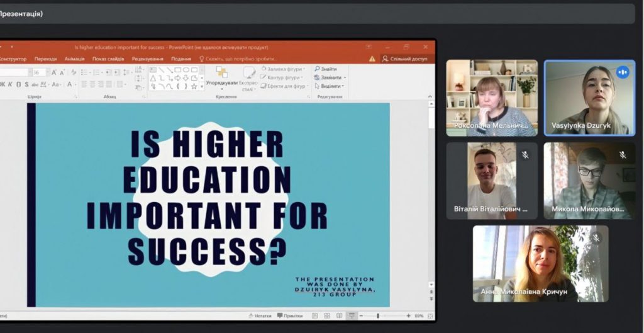
Task: Open the Анімація ribbon tab
Action: point(74,59)
